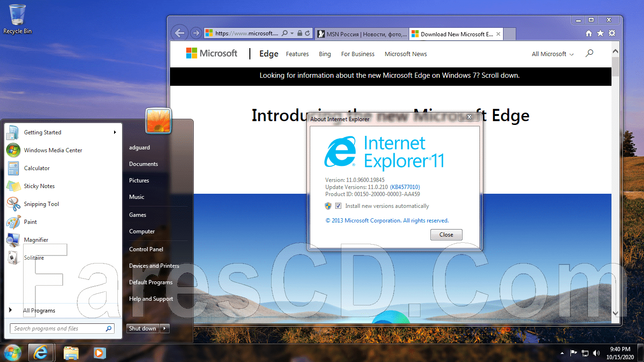Screen dimensions: 644x362
Task: Click the page scrollbar down arrow
Action: [x=615, y=313]
